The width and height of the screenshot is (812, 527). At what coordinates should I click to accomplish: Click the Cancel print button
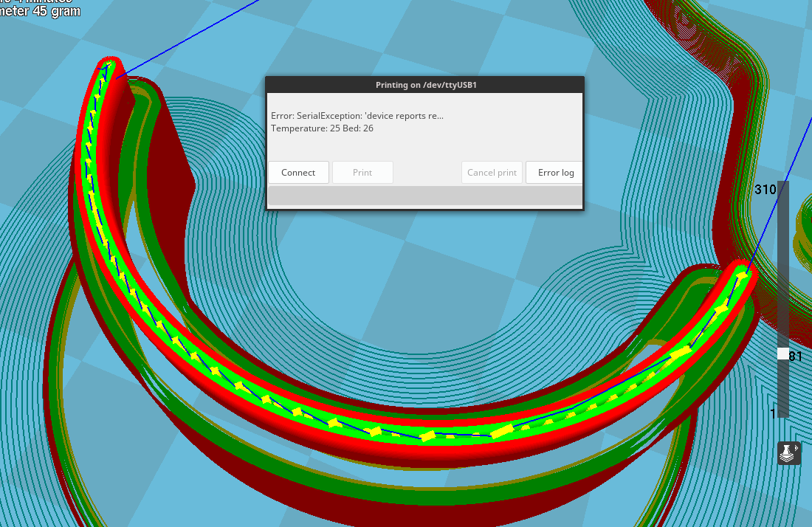click(x=492, y=173)
